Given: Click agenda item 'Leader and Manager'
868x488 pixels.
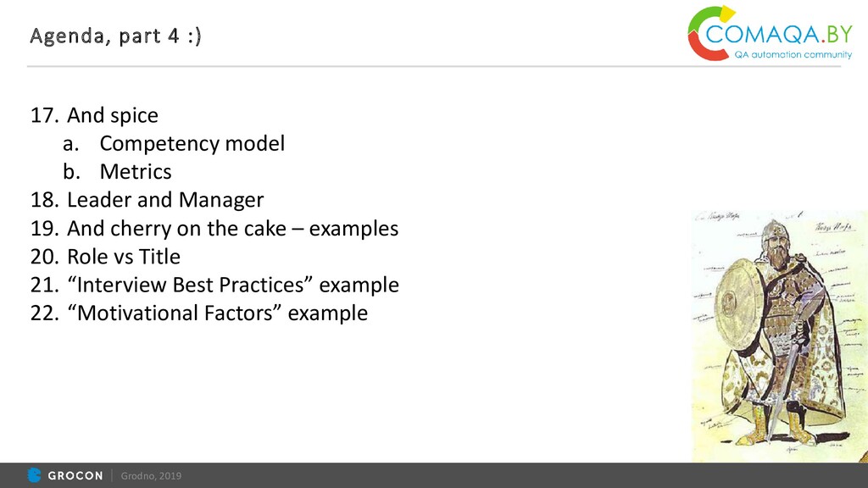Looking at the screenshot, I should (165, 200).
